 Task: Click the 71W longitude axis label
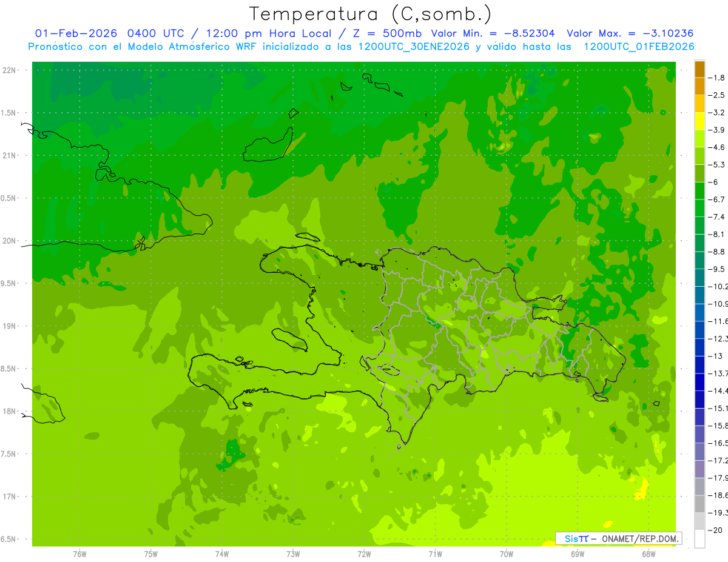click(x=435, y=554)
